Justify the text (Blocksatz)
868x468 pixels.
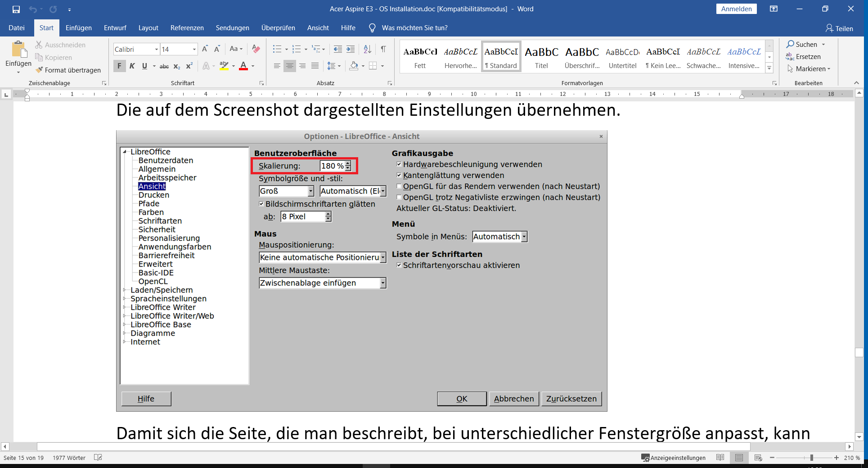click(315, 66)
